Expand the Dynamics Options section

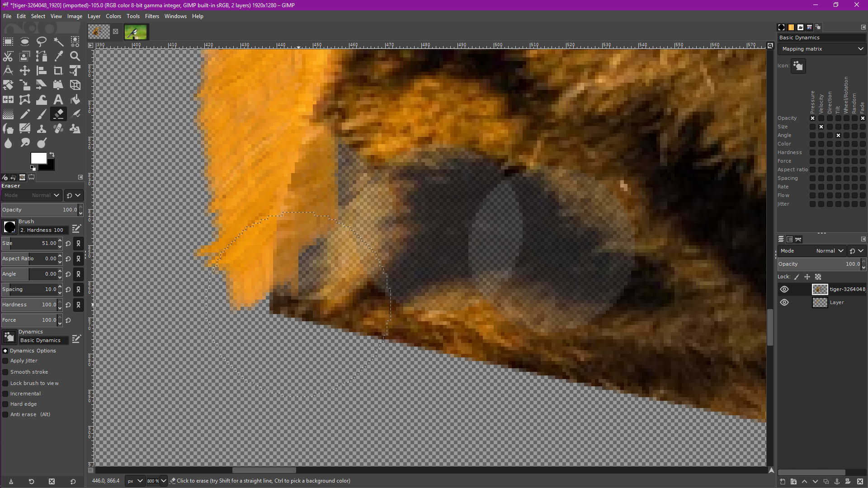[x=5, y=351]
